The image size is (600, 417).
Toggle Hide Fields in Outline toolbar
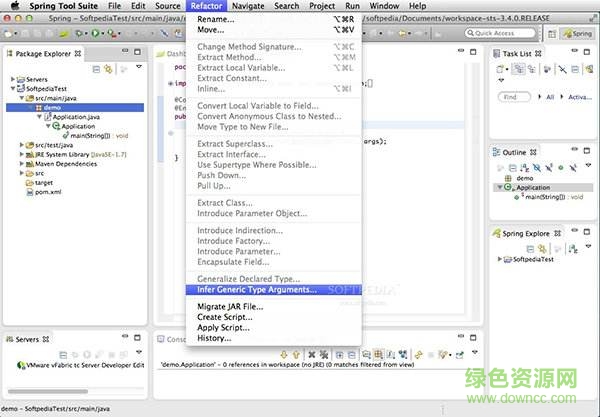[537, 168]
